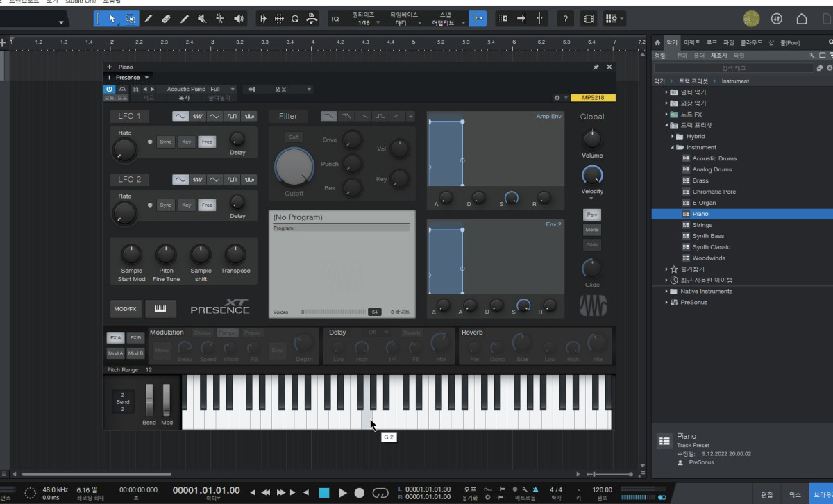Select the Paint (pencil) tool

coord(184,19)
